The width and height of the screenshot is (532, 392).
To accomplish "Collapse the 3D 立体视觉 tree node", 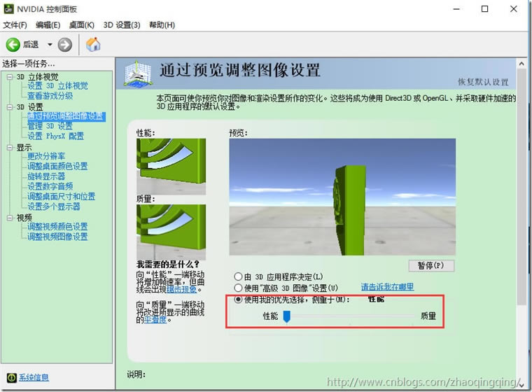I will pyautogui.click(x=10, y=77).
